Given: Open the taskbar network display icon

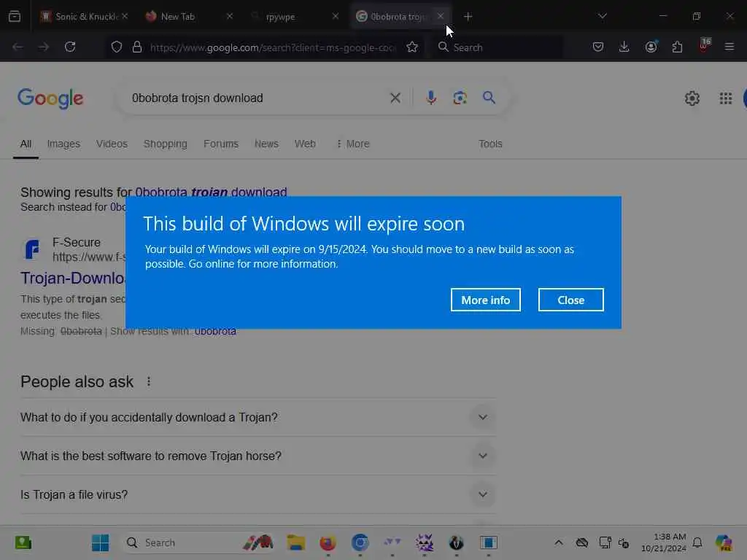Looking at the screenshot, I should click(605, 542).
